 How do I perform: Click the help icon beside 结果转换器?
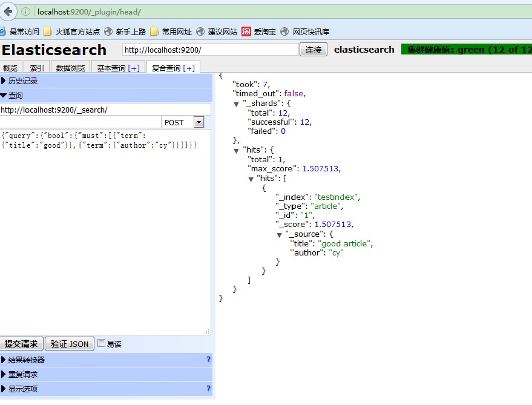(208, 360)
